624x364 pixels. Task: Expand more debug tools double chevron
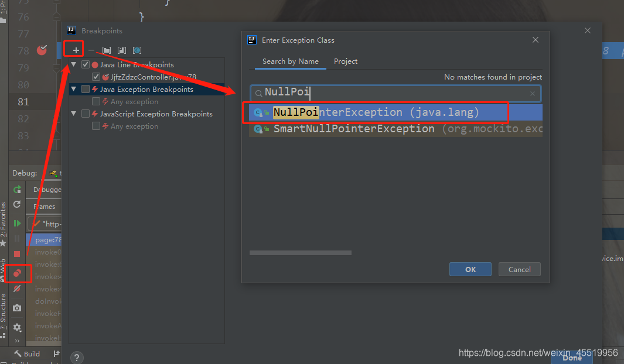(x=17, y=341)
